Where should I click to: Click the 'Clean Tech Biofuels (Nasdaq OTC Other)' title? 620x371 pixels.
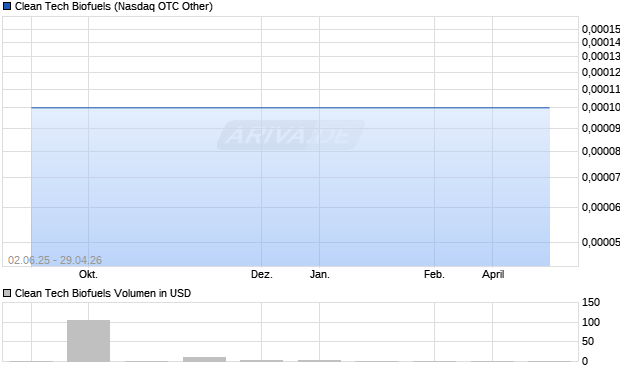[114, 6]
